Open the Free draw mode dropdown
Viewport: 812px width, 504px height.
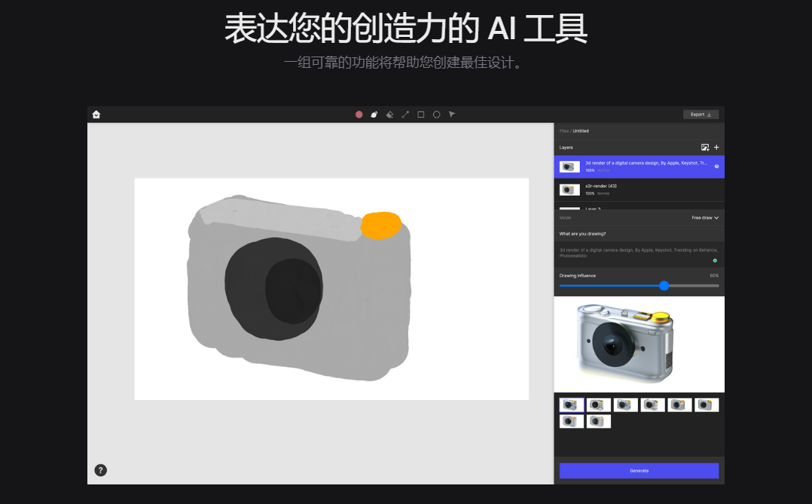pos(705,218)
